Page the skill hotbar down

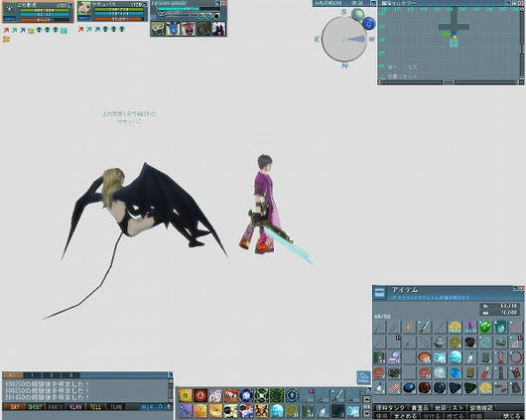click(366, 413)
